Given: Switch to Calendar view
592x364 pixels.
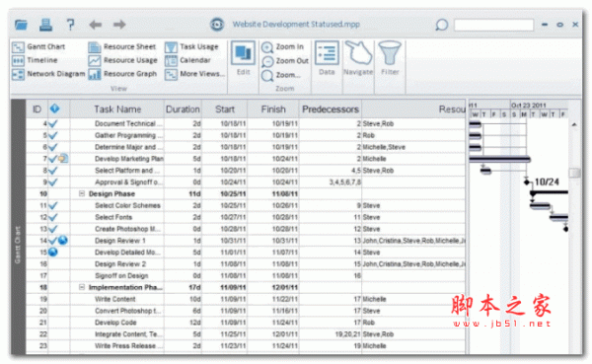Looking at the screenshot, I should coord(188,60).
